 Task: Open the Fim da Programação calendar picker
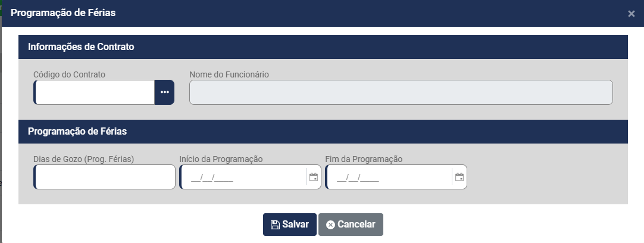[x=459, y=177]
